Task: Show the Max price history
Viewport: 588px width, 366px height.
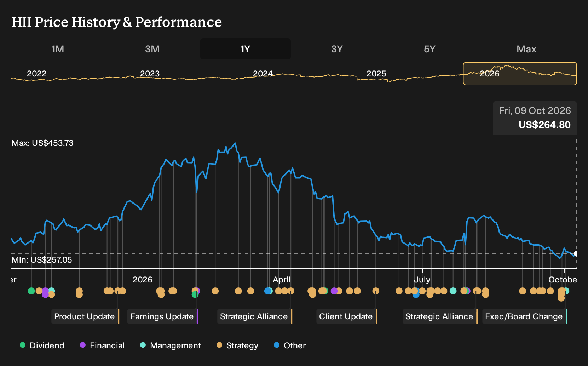Action: click(x=526, y=49)
